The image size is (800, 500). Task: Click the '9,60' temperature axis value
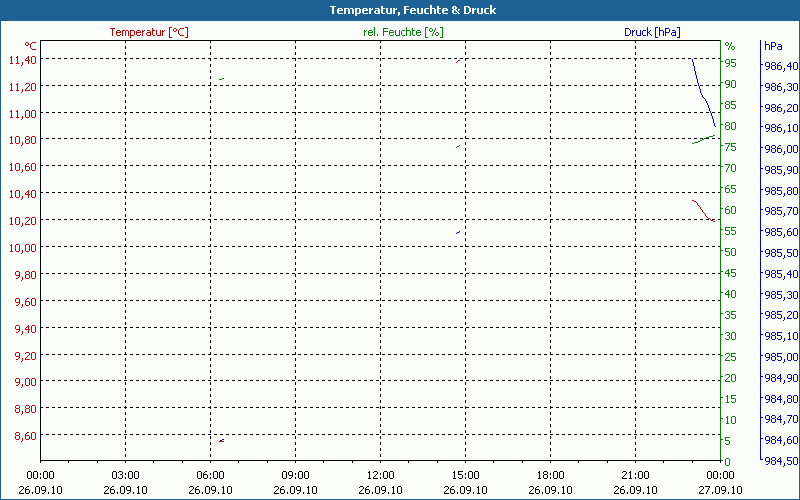26,302
